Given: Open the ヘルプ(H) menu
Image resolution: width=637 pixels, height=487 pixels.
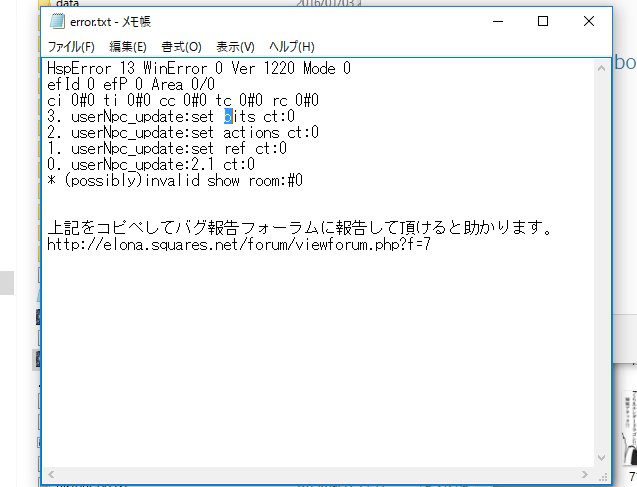Looking at the screenshot, I should point(292,47).
